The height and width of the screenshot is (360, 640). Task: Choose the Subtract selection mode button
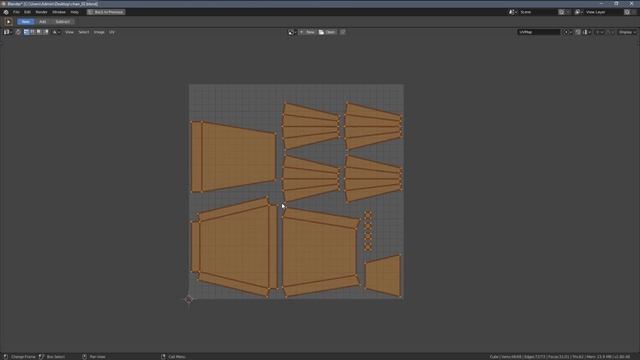62,22
